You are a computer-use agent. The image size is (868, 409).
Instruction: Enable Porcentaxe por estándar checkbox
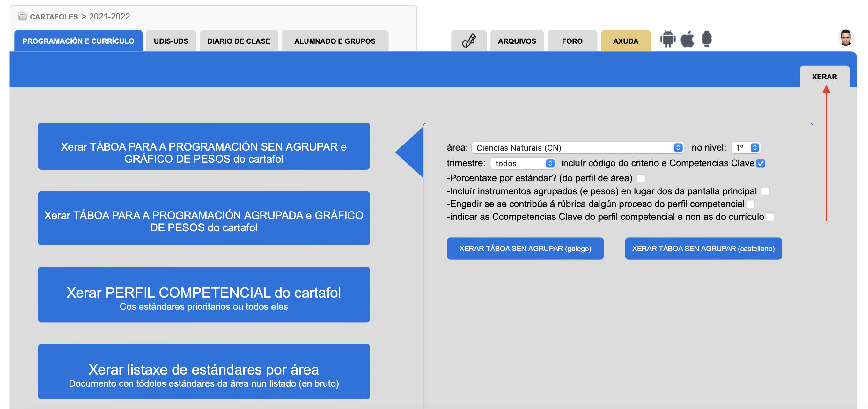tap(641, 178)
